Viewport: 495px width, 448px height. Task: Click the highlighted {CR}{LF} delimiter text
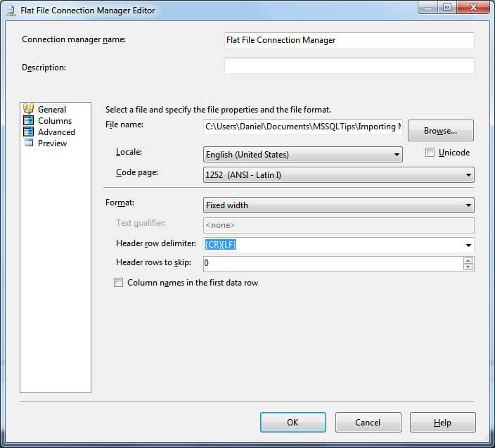pyautogui.click(x=221, y=244)
